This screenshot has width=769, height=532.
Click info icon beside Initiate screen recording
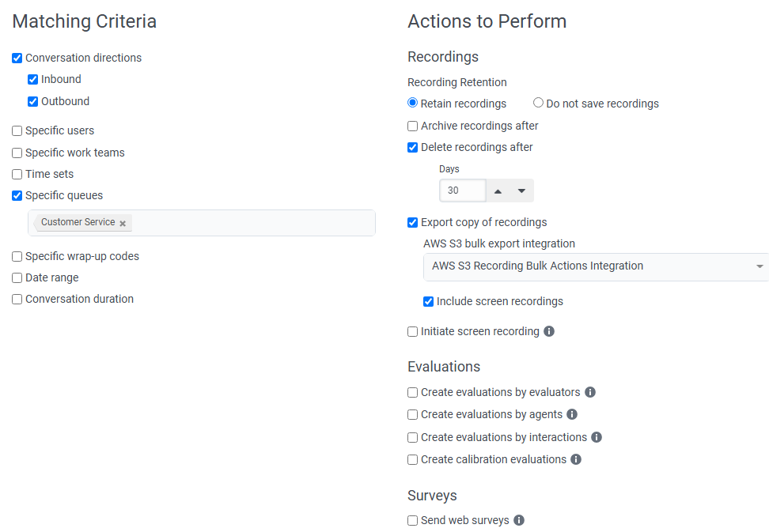[x=549, y=331]
